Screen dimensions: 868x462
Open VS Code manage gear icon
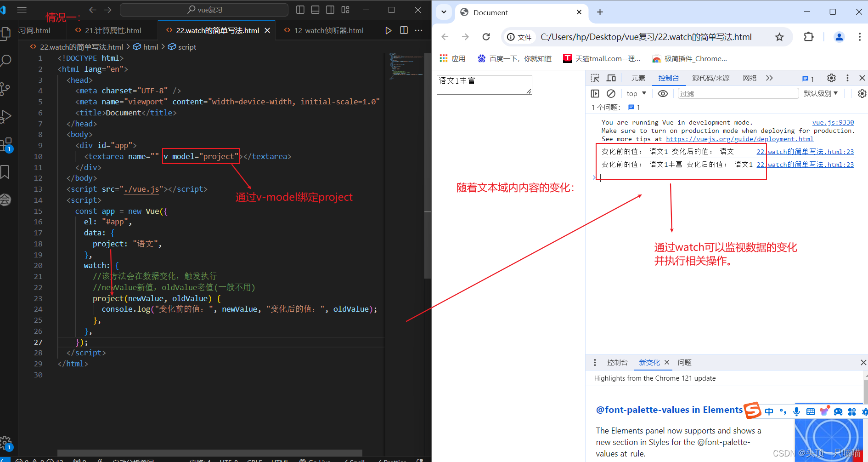coord(6,443)
